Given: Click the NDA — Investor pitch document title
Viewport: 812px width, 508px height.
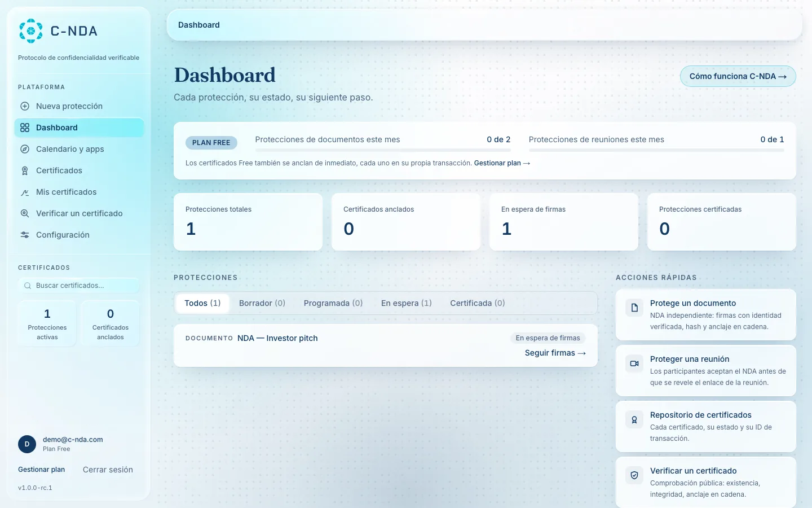Looking at the screenshot, I should pyautogui.click(x=277, y=338).
